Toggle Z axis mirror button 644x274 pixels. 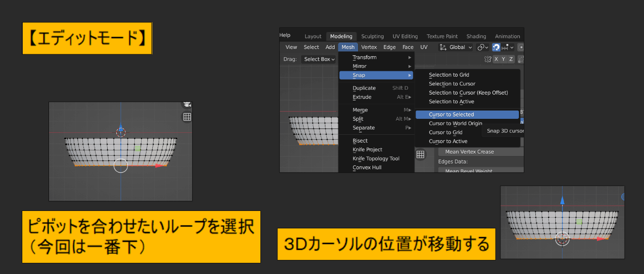coord(511,59)
